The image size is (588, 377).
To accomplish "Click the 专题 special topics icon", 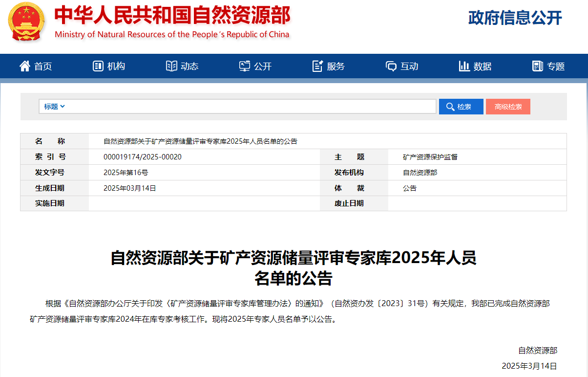I will point(538,66).
